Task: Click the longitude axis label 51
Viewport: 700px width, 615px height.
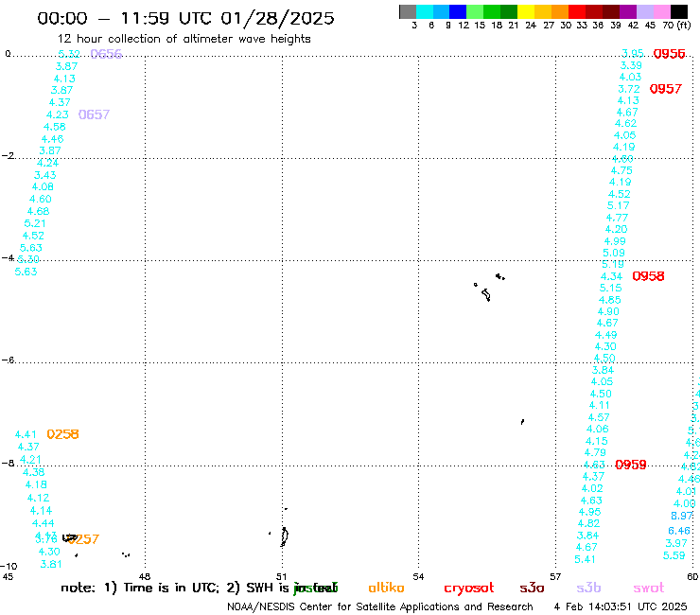Action: (281, 576)
